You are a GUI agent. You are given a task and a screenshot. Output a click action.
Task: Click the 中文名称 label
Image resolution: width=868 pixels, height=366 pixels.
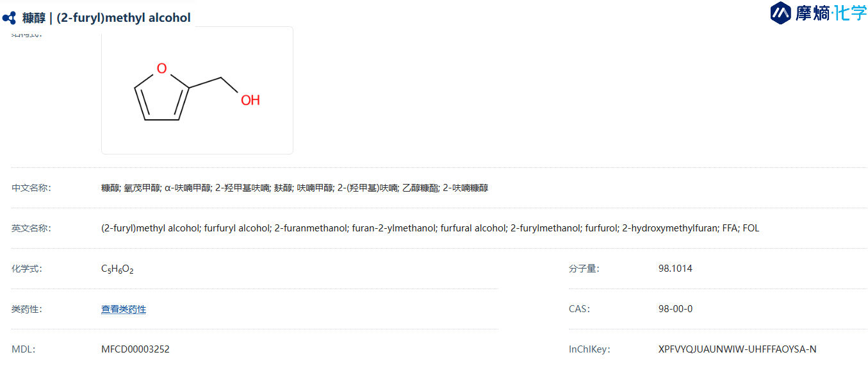pos(31,188)
